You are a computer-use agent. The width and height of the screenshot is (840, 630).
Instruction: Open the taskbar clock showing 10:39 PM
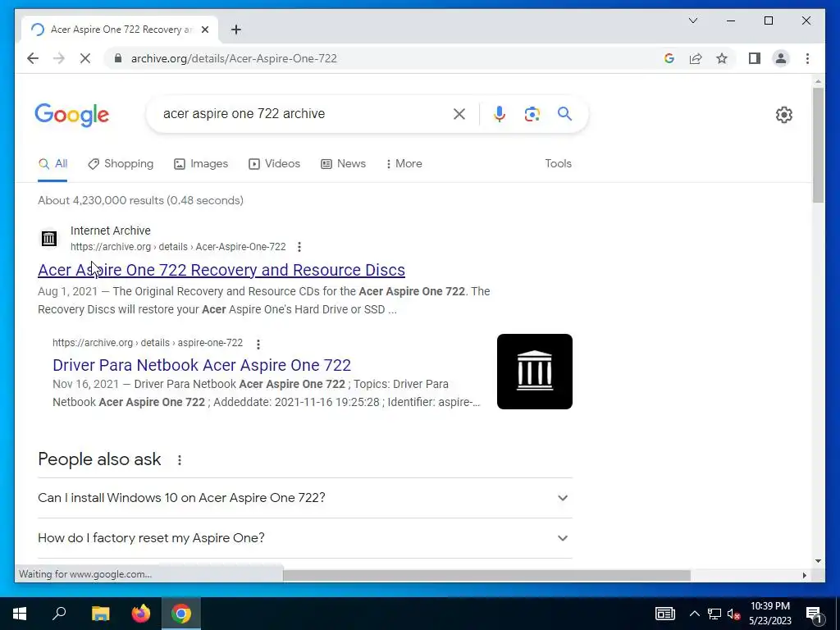click(x=770, y=614)
